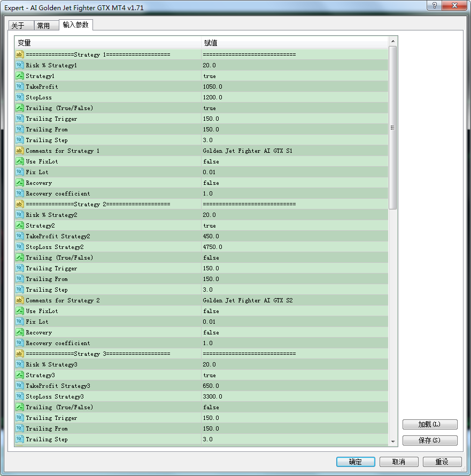Click the icon beside StopLoss Strategy3
Viewport: 471px width, 476px height.
click(20, 396)
